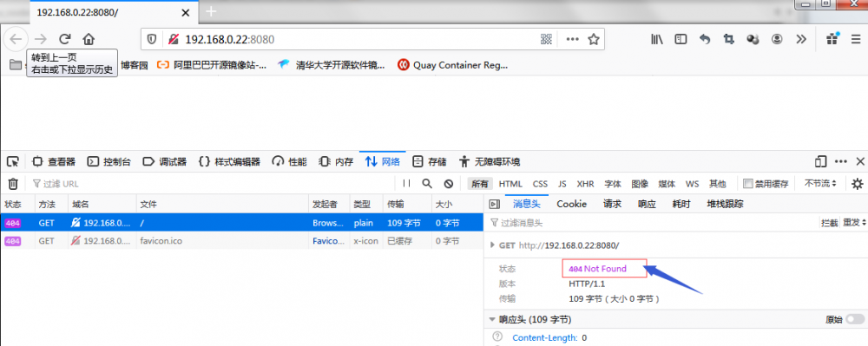
Task: Activate the element picker in devtools
Action: click(13, 161)
